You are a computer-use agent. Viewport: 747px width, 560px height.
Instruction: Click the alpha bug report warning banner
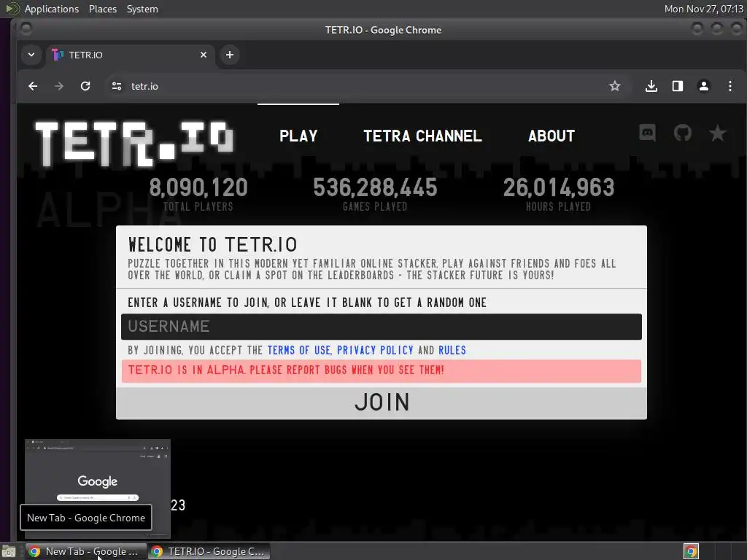(381, 371)
